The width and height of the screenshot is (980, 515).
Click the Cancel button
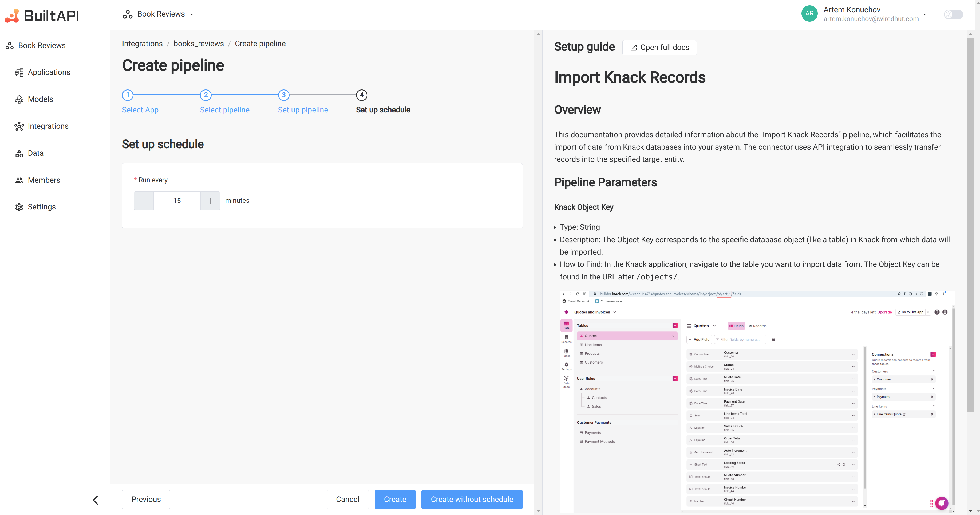coord(347,500)
